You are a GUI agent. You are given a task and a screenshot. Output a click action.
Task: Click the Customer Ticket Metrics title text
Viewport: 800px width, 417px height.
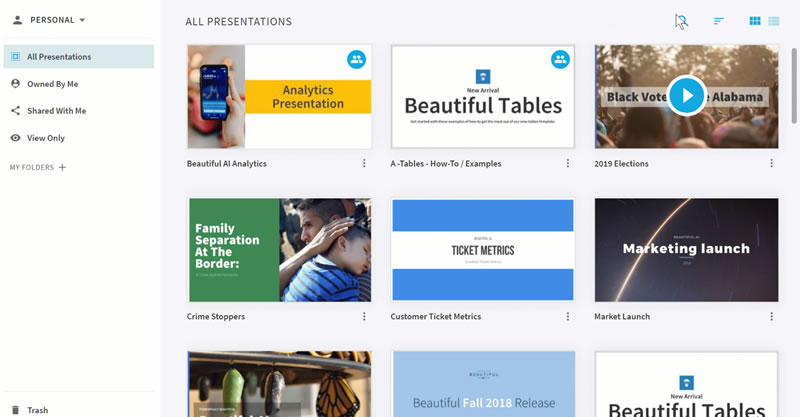pyautogui.click(x=435, y=317)
